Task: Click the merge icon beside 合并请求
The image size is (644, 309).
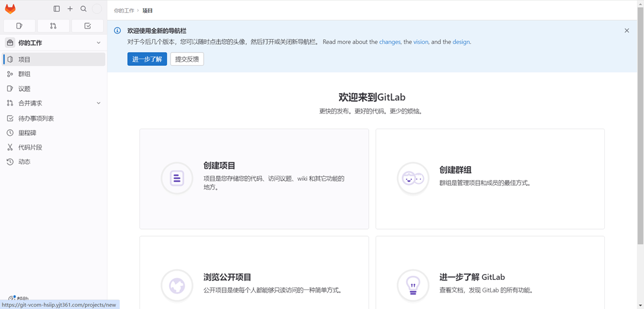Action: coord(10,103)
